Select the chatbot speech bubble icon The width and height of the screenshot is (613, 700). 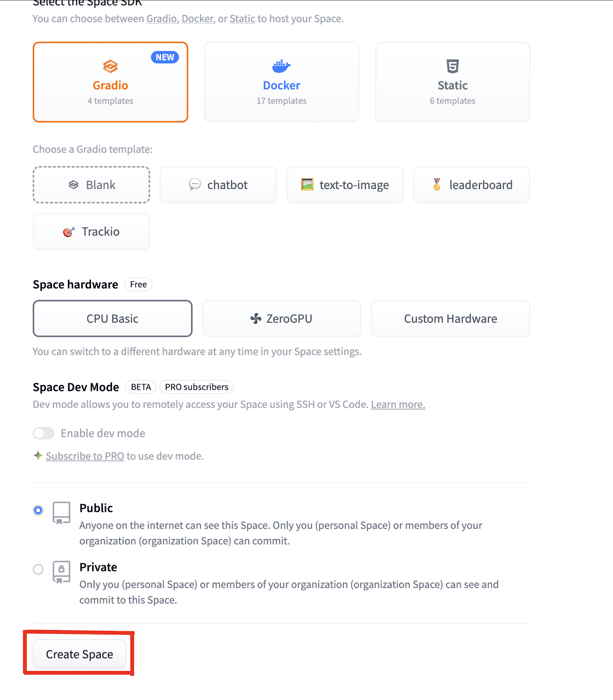coord(195,185)
